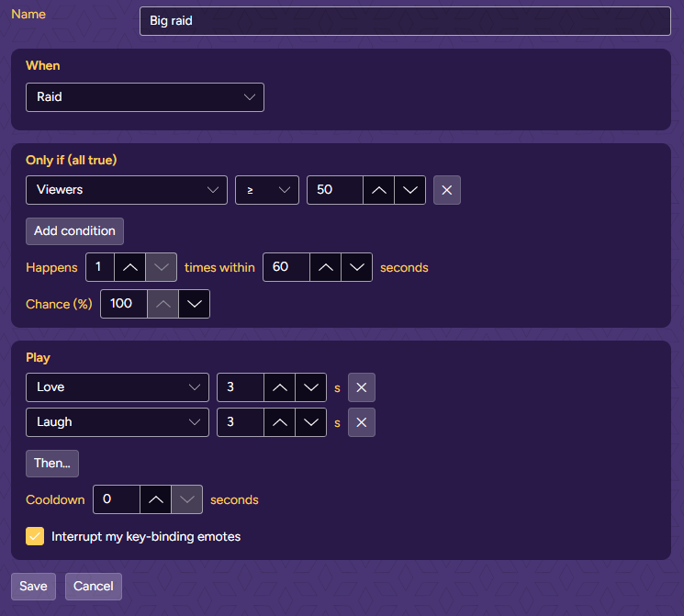Decrease the Laugh emote duration seconds
This screenshot has width=684, height=616.
pos(310,422)
